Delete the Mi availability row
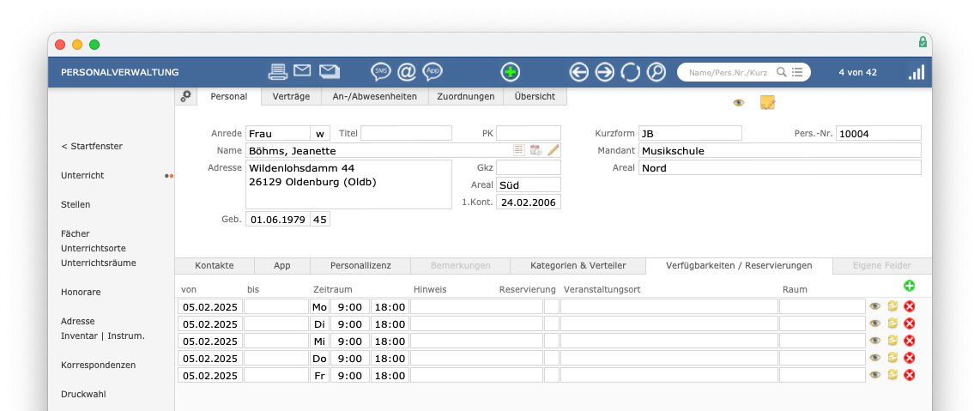 coord(910,341)
